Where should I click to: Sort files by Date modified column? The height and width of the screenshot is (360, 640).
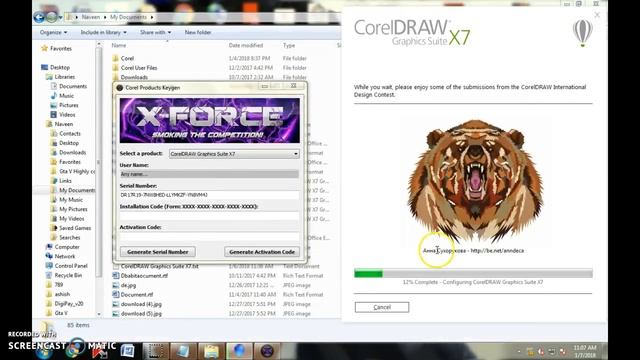pyautogui.click(x=246, y=45)
